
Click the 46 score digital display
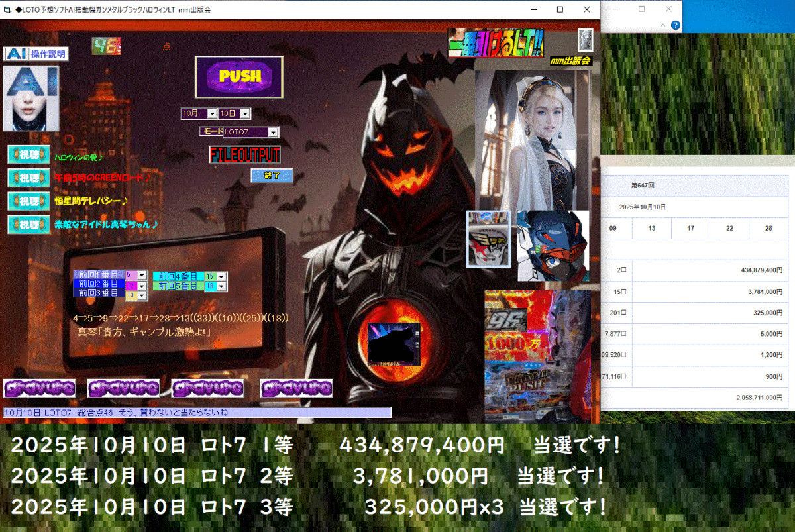(x=106, y=46)
